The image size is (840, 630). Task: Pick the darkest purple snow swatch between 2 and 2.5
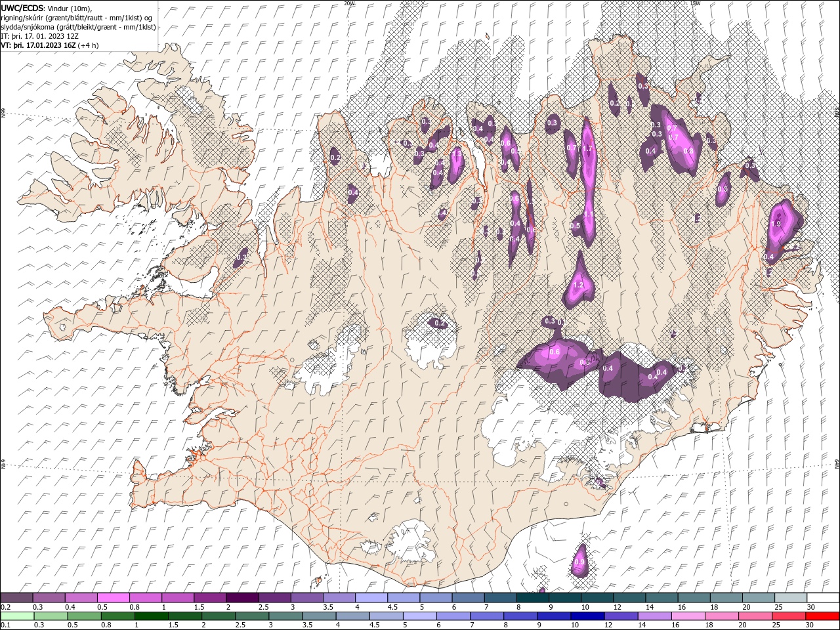[x=242, y=598]
